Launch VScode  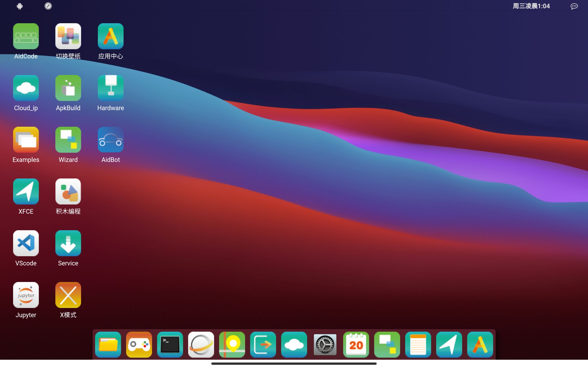(x=26, y=243)
